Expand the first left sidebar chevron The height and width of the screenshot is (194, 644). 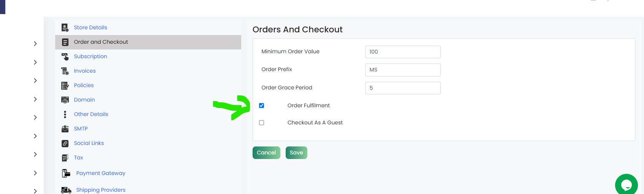(35, 44)
